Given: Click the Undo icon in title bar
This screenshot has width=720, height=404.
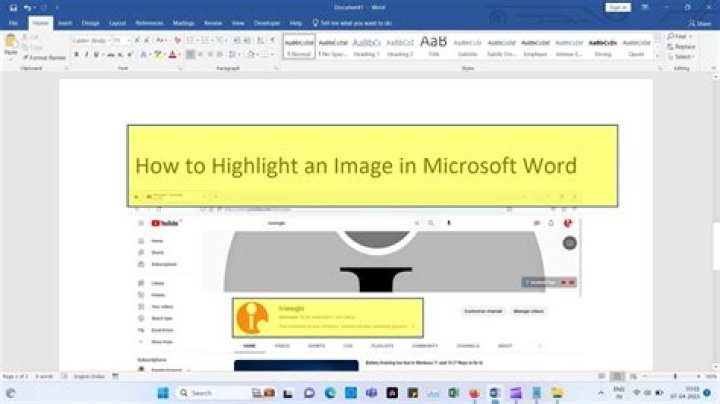Looking at the screenshot, I should coord(28,7).
